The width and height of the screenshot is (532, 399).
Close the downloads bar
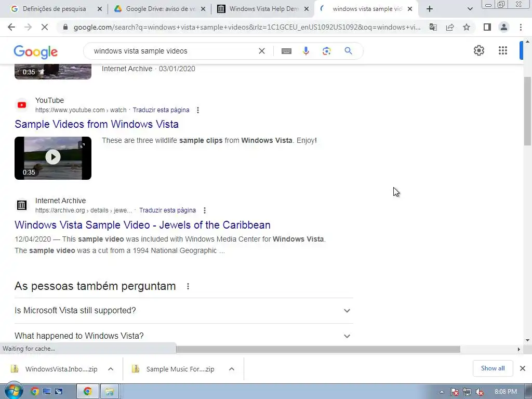point(523,368)
